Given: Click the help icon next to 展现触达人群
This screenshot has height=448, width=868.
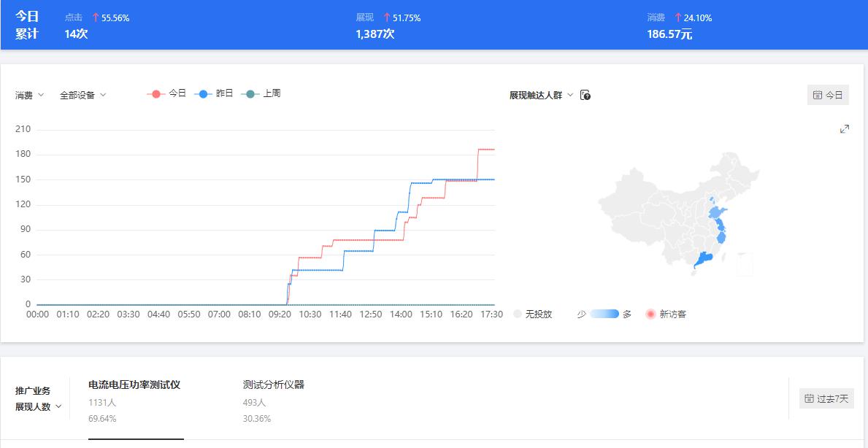Looking at the screenshot, I should point(583,94).
